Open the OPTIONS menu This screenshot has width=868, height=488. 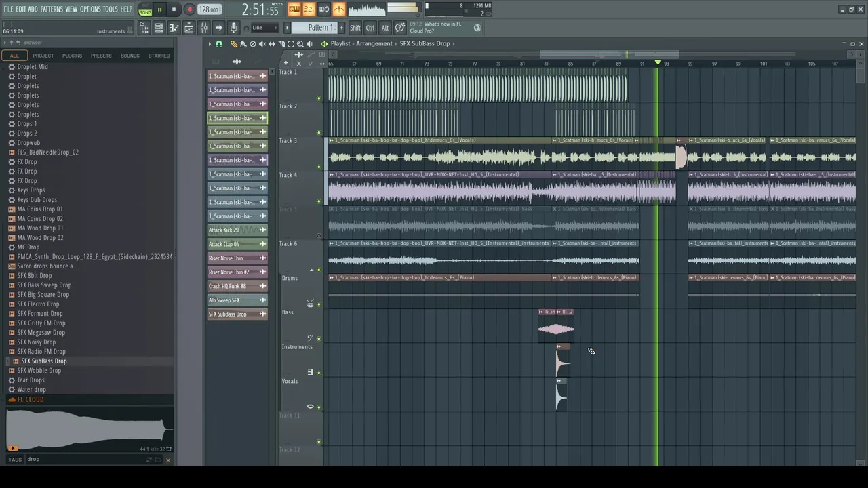tap(90, 9)
